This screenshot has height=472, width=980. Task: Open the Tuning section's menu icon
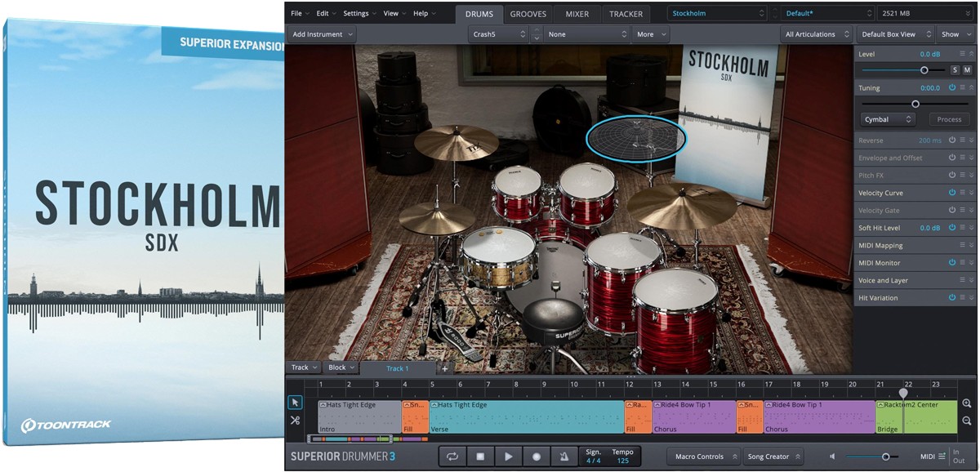963,87
